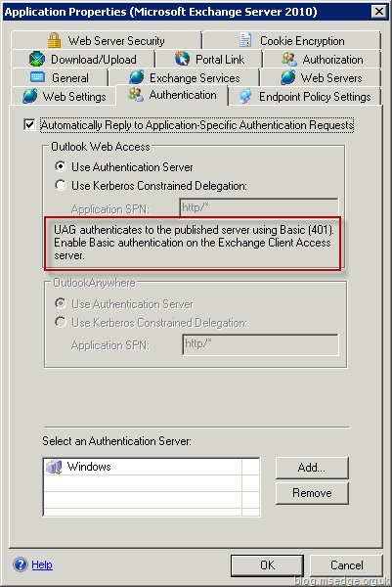Click the "Select an Authentication Server:" label

click(x=116, y=441)
